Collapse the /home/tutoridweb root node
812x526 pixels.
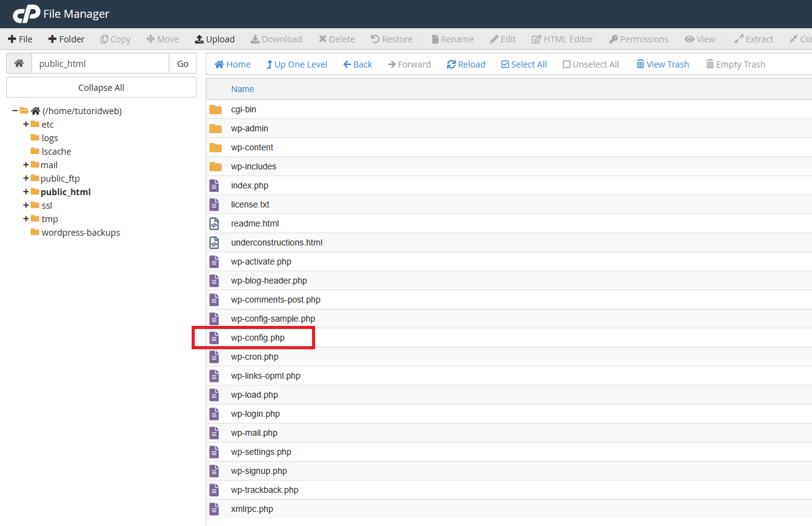pos(15,110)
